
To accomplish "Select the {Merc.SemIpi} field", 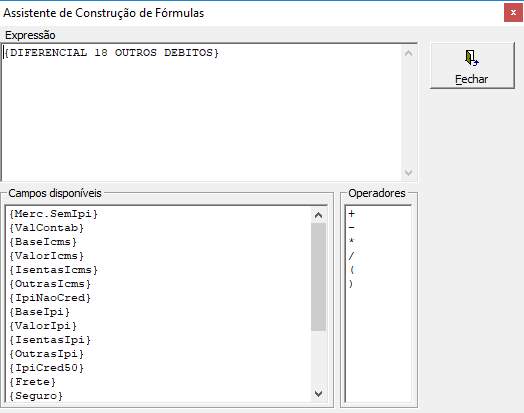I will click(x=53, y=214).
